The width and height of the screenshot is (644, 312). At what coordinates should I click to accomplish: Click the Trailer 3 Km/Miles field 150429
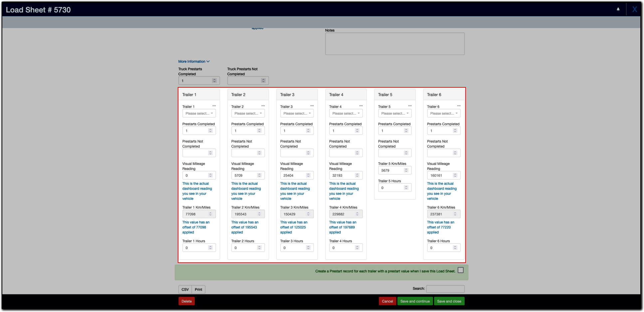pyautogui.click(x=297, y=214)
